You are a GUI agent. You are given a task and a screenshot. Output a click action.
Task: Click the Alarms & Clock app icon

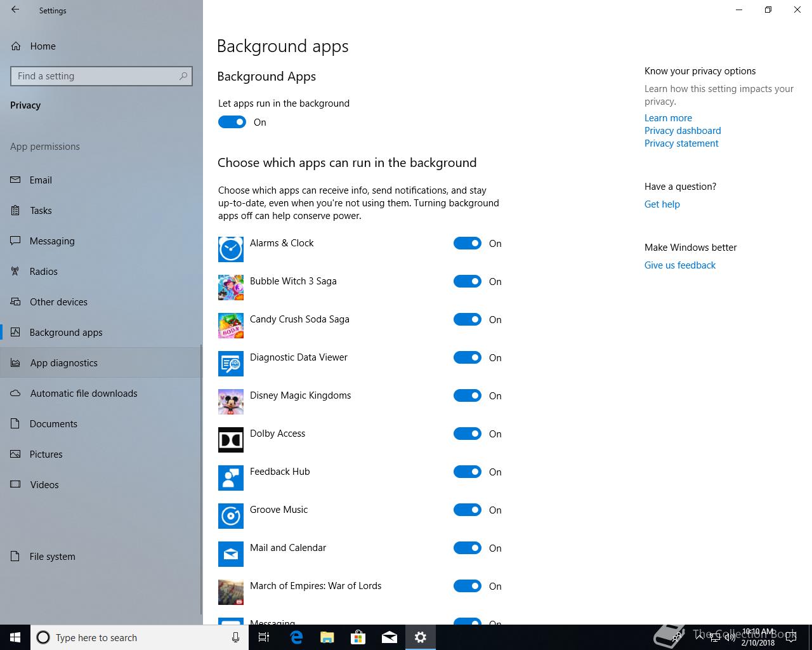[x=231, y=249]
